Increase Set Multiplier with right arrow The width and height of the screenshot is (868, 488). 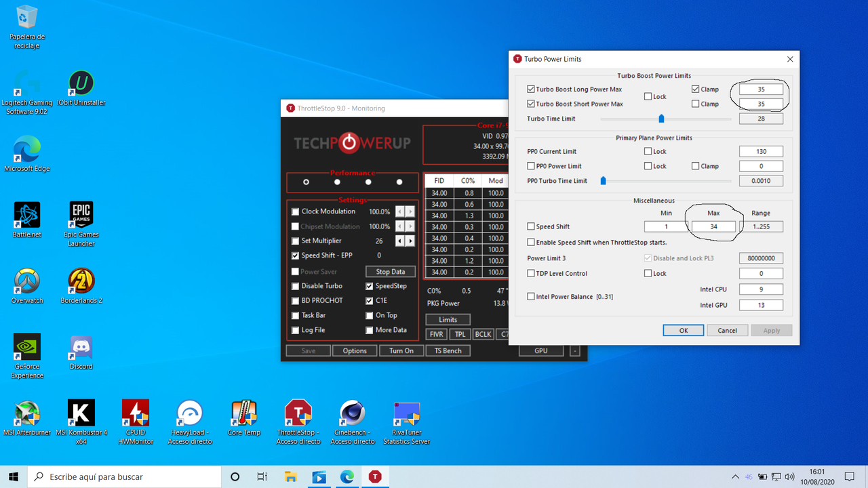410,241
